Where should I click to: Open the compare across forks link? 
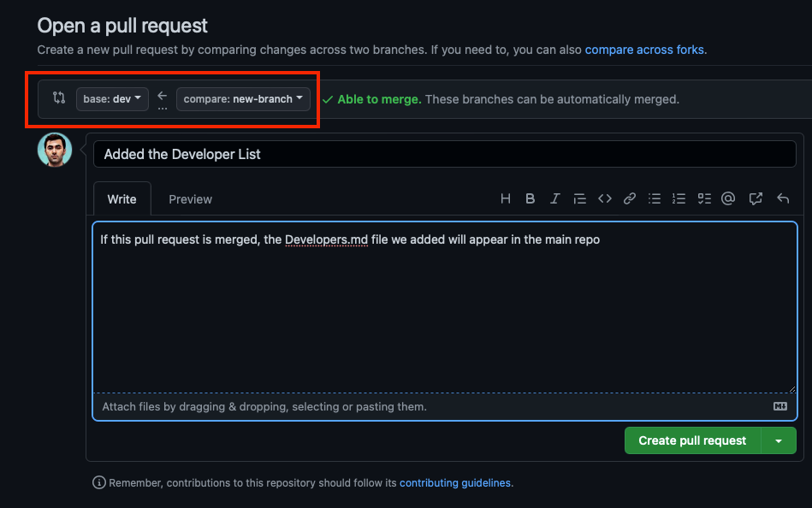coord(644,50)
